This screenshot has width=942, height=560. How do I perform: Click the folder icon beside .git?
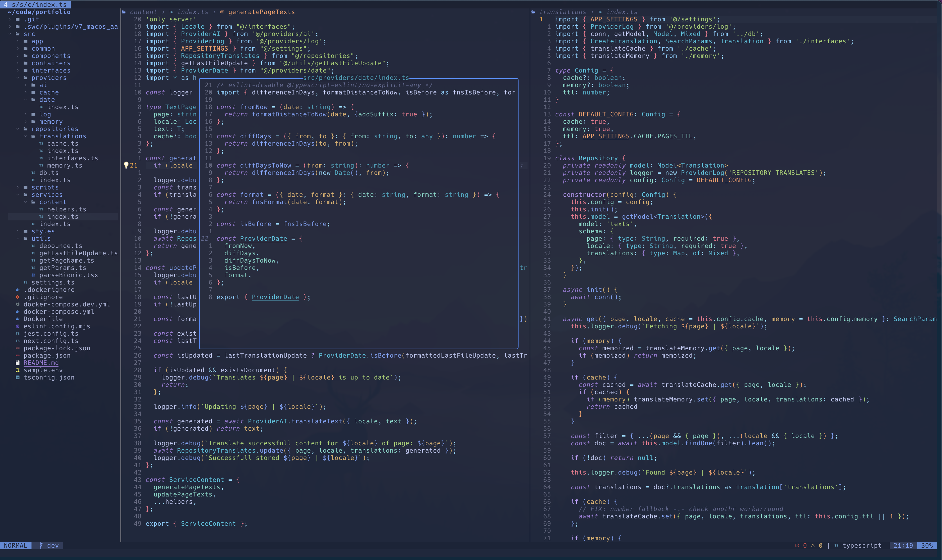click(18, 19)
